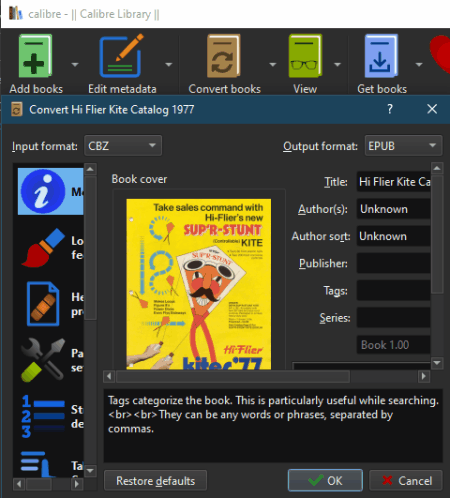The width and height of the screenshot is (450, 498).
Task: Expand the Convert books dropdown arrow
Action: (x=273, y=64)
